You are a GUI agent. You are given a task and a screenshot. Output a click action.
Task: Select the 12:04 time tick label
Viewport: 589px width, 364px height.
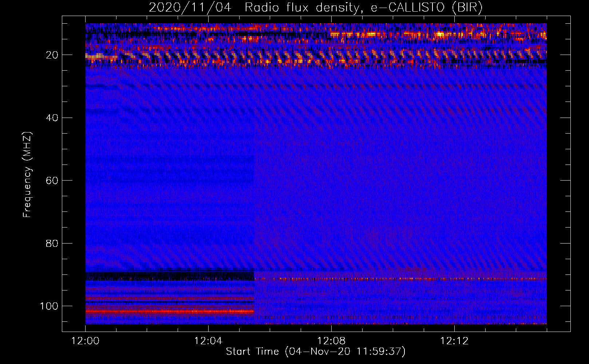tap(208, 341)
